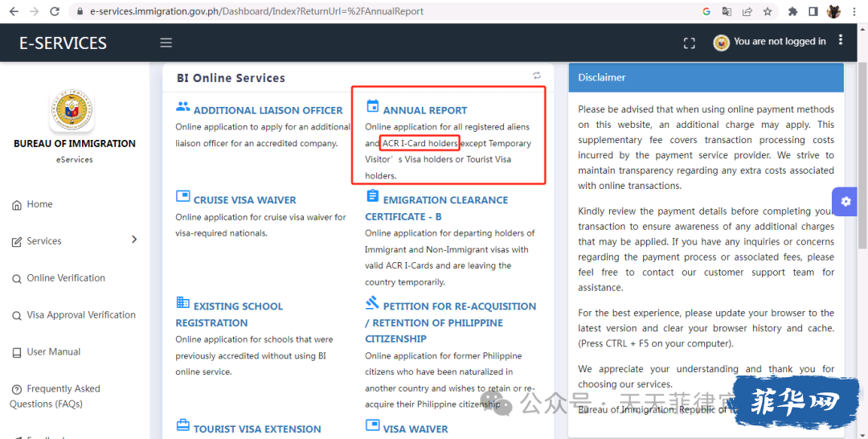Go back with browser back arrow
The width and height of the screenshot is (868, 439).
[x=14, y=11]
